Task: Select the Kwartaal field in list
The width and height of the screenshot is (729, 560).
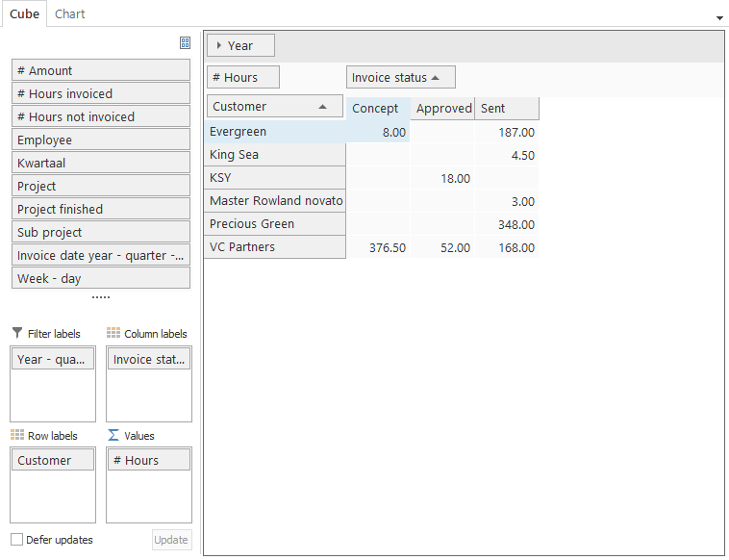Action: tap(101, 163)
